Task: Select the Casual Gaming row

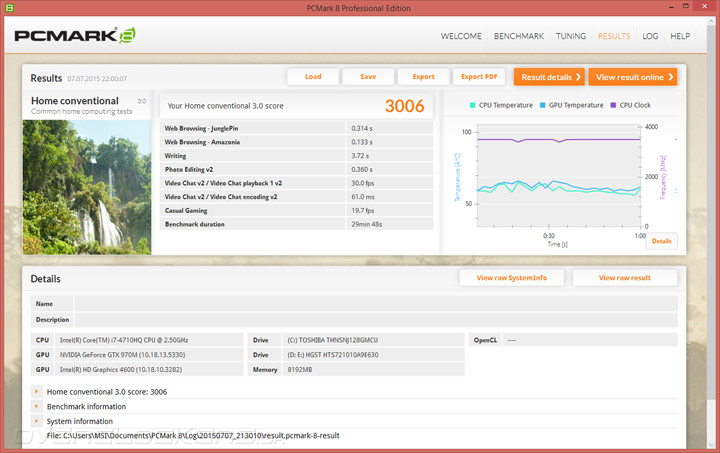Action: pyautogui.click(x=296, y=211)
